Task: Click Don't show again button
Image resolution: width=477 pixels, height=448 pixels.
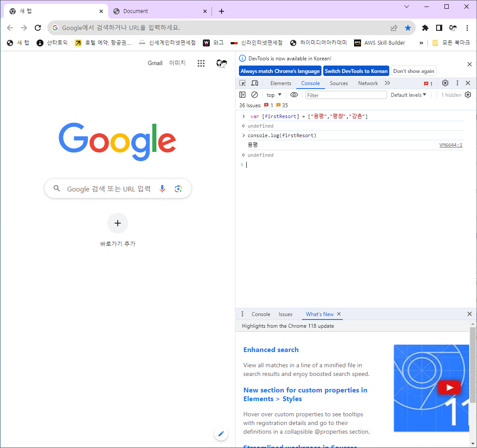Action: pos(414,71)
